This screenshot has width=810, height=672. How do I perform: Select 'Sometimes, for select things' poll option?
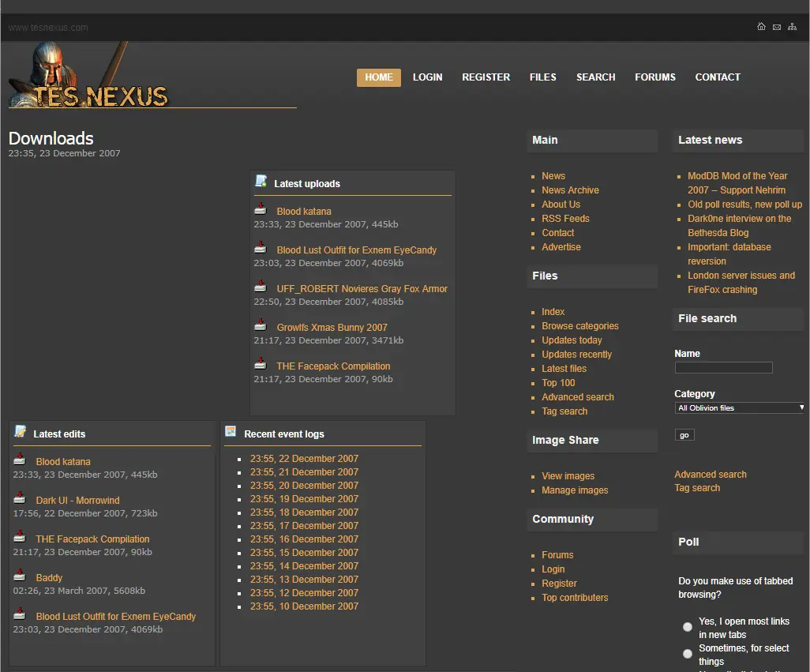pos(688,654)
